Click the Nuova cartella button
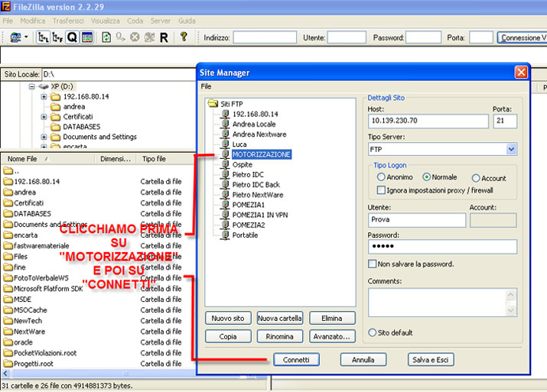The width and height of the screenshot is (547, 392). tap(280, 318)
